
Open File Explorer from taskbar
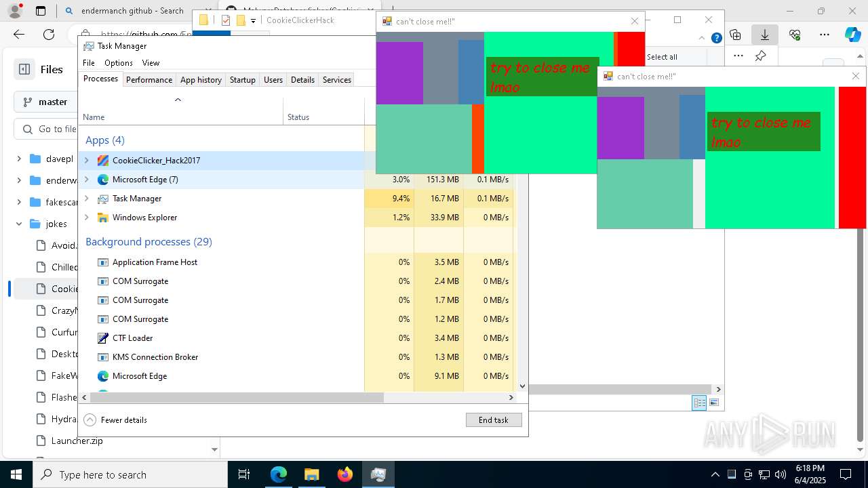(x=311, y=474)
